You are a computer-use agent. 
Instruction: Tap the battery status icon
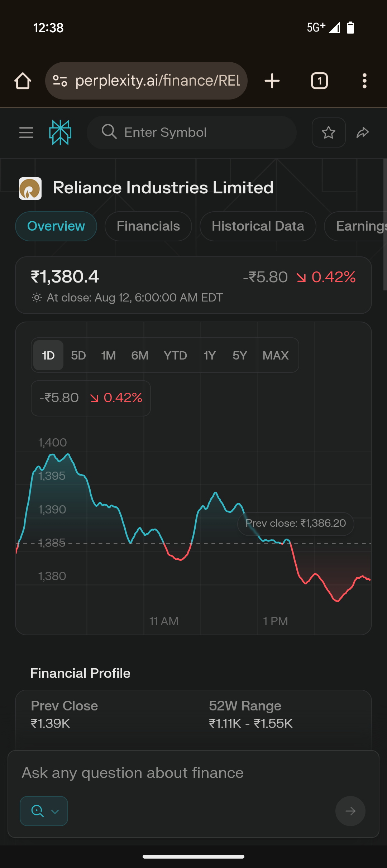point(350,28)
